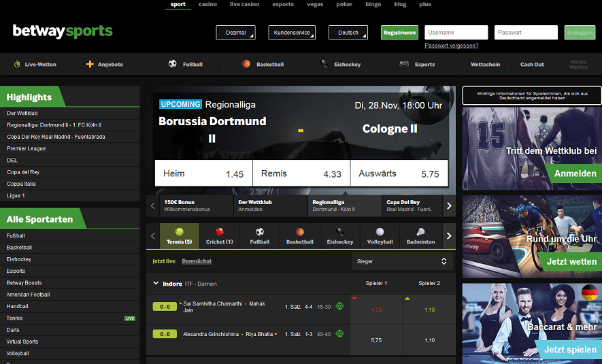Open the esports top menu
This screenshot has height=364, width=602.
283,4
